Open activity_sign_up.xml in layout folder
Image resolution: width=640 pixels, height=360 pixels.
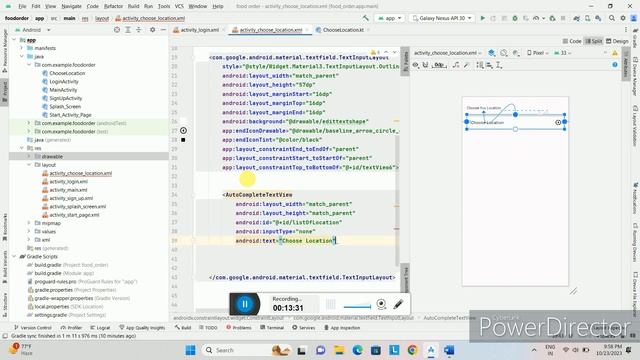click(x=71, y=198)
